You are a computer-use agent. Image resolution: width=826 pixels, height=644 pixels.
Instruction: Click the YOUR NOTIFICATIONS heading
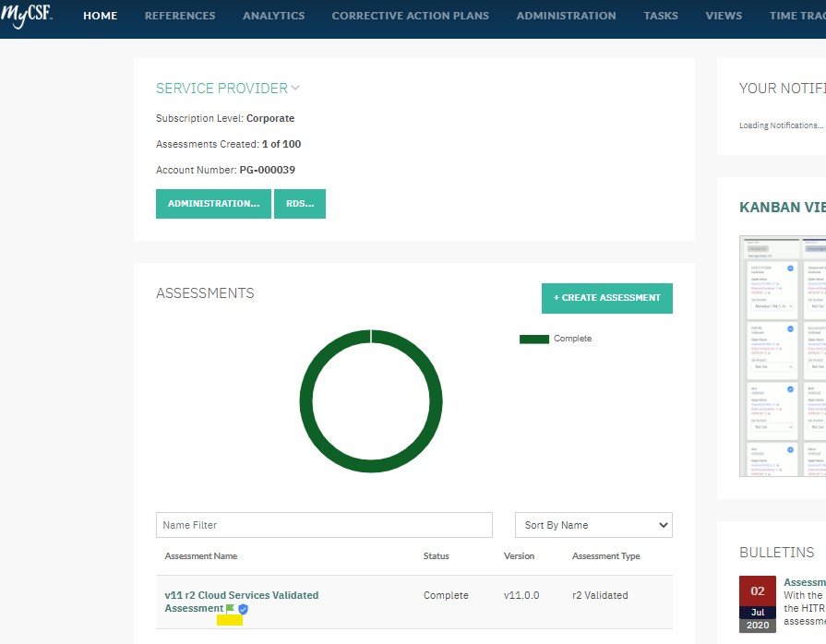tap(783, 89)
